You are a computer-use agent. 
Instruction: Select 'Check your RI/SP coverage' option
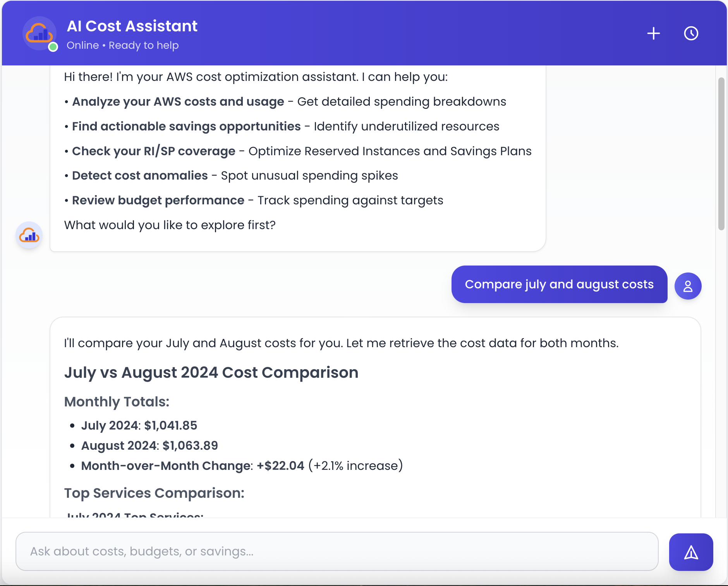[153, 151]
